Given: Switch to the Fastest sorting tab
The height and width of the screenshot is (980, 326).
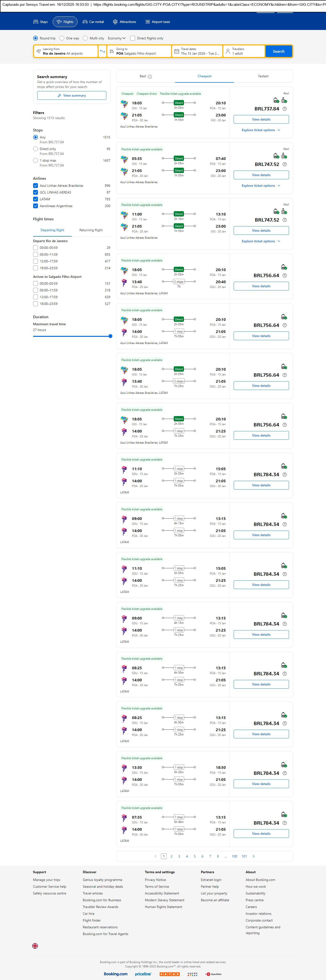Looking at the screenshot, I should coord(263,76).
